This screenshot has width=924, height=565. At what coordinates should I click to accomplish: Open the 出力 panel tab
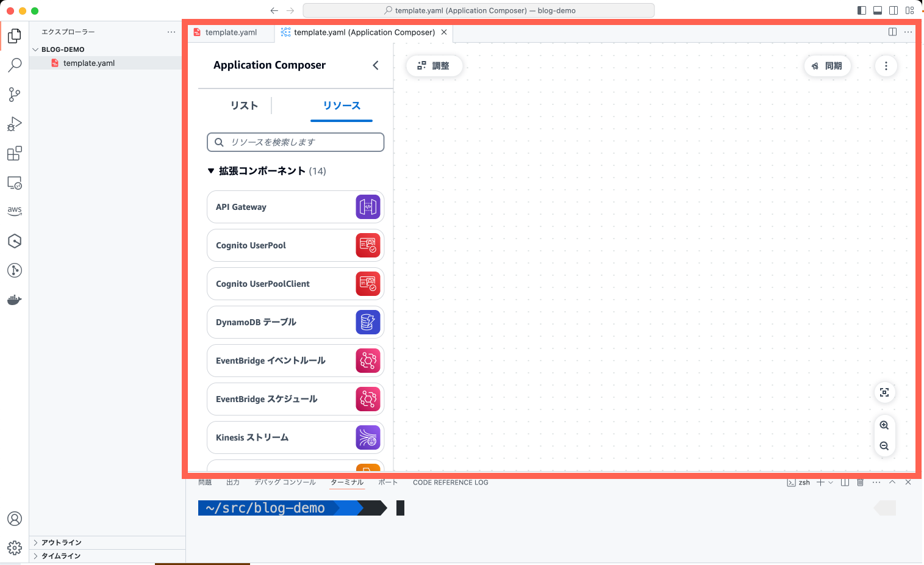click(x=233, y=482)
